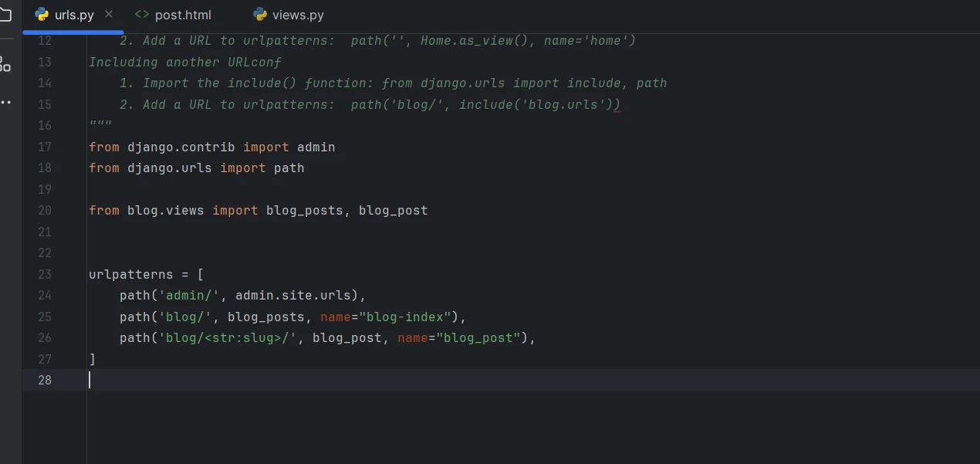Select the urls.py tab

click(x=73, y=15)
